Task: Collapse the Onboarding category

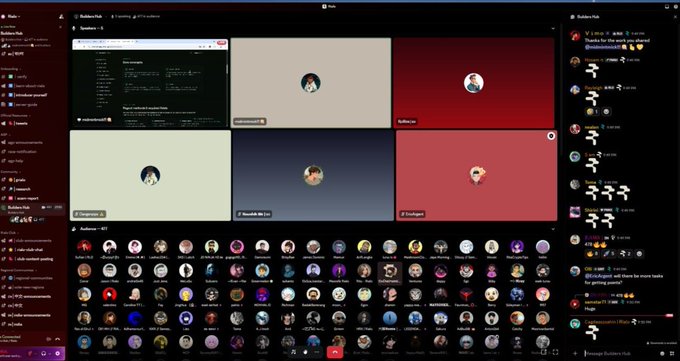Action: click(10, 69)
